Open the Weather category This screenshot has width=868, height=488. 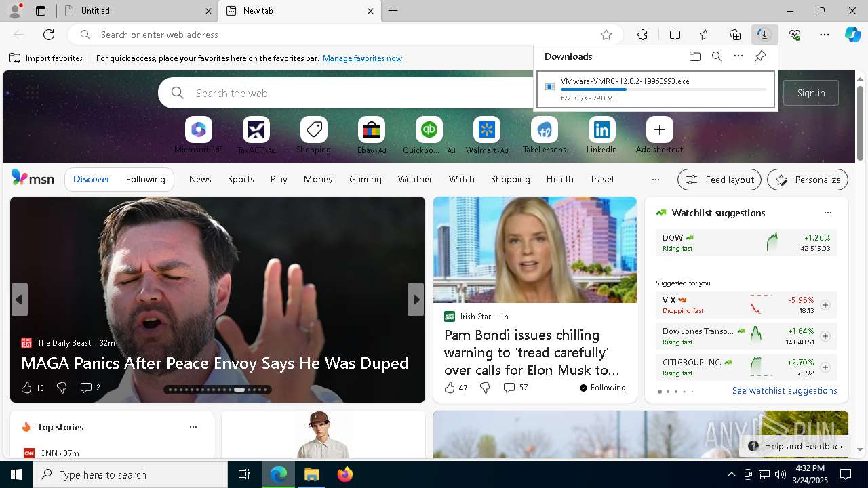click(415, 180)
